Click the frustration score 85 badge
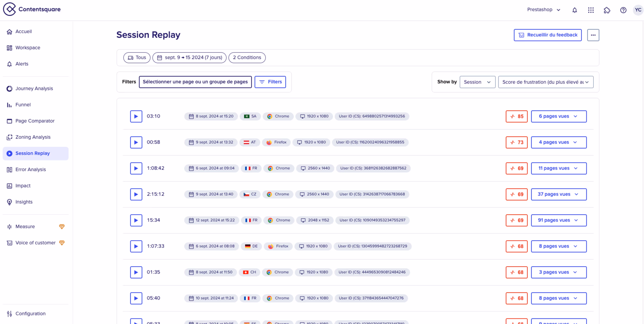Image resolution: width=644 pixels, height=324 pixels. pyautogui.click(x=517, y=116)
